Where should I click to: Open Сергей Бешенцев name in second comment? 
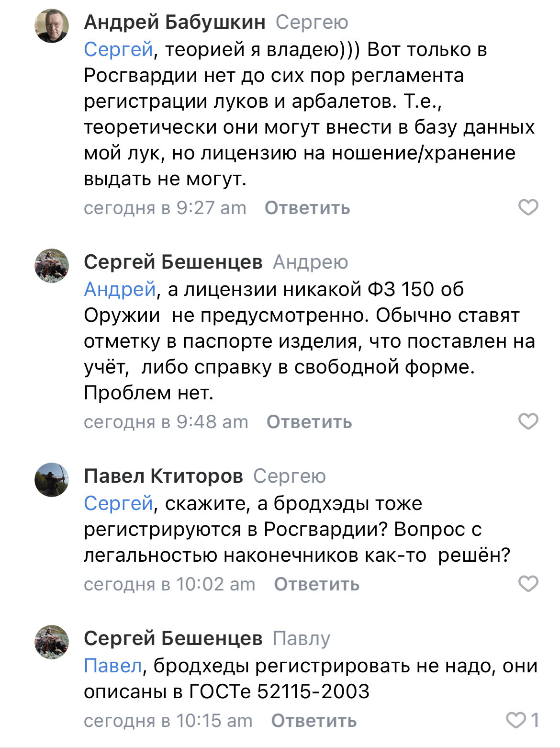pyautogui.click(x=173, y=262)
